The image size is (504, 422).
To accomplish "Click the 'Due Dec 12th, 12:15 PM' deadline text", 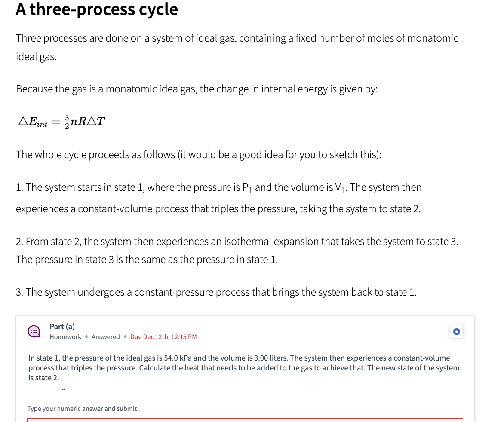I will [x=163, y=336].
